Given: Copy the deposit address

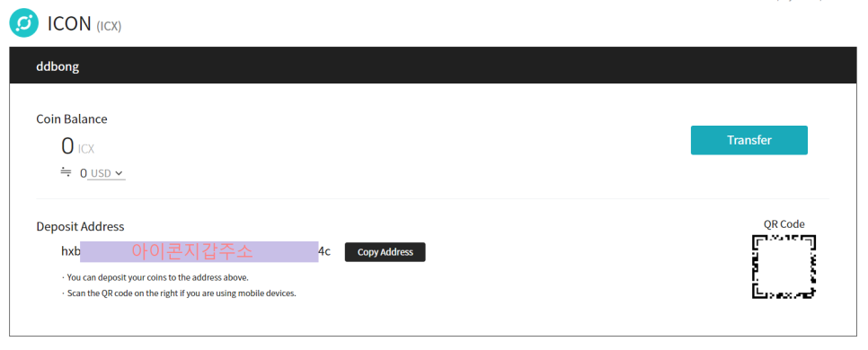Looking at the screenshot, I should click(x=385, y=252).
